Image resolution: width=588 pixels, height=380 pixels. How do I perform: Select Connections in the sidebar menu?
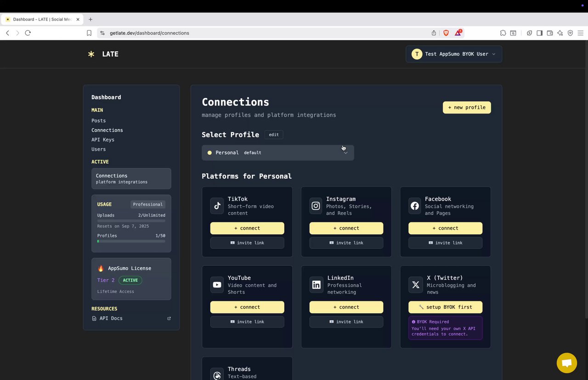pyautogui.click(x=107, y=130)
